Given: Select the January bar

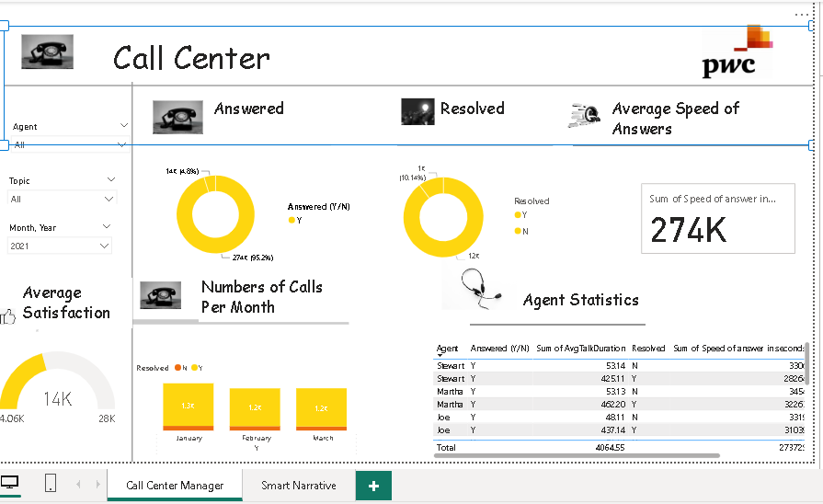Looking at the screenshot, I should (x=188, y=407).
